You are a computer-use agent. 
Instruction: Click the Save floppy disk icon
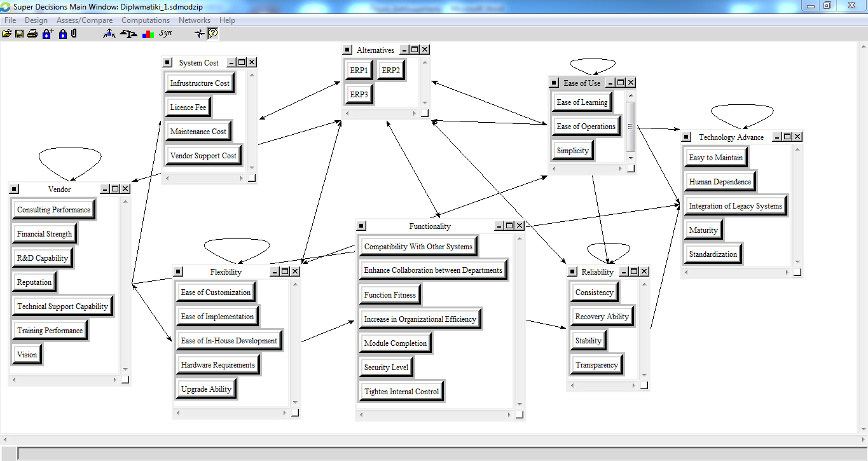pyautogui.click(x=19, y=34)
